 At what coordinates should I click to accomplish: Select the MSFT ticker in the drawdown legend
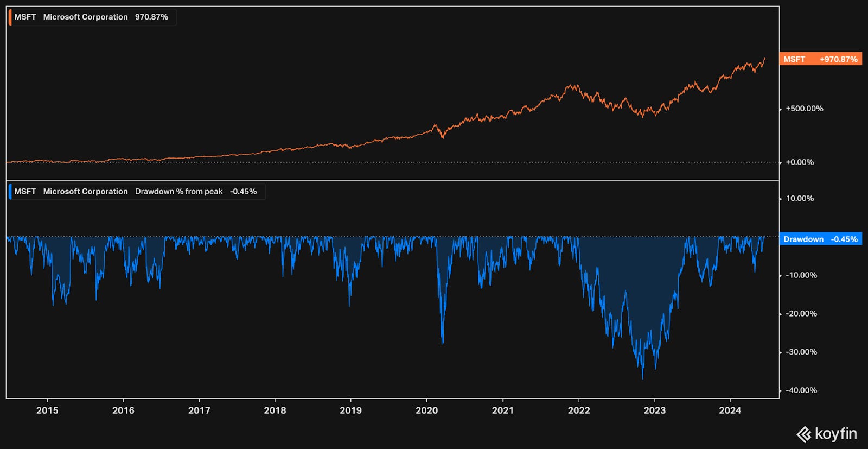pyautogui.click(x=25, y=192)
